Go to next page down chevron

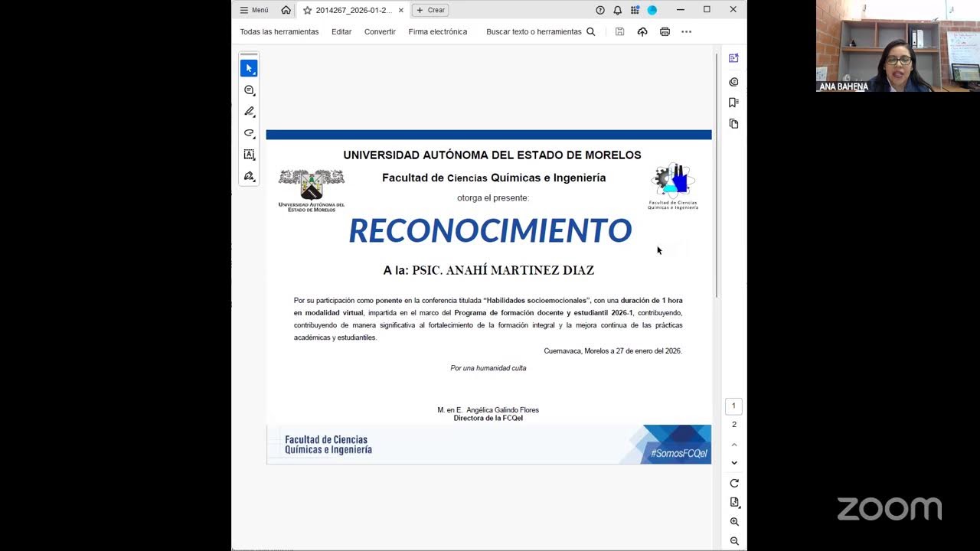pyautogui.click(x=734, y=463)
